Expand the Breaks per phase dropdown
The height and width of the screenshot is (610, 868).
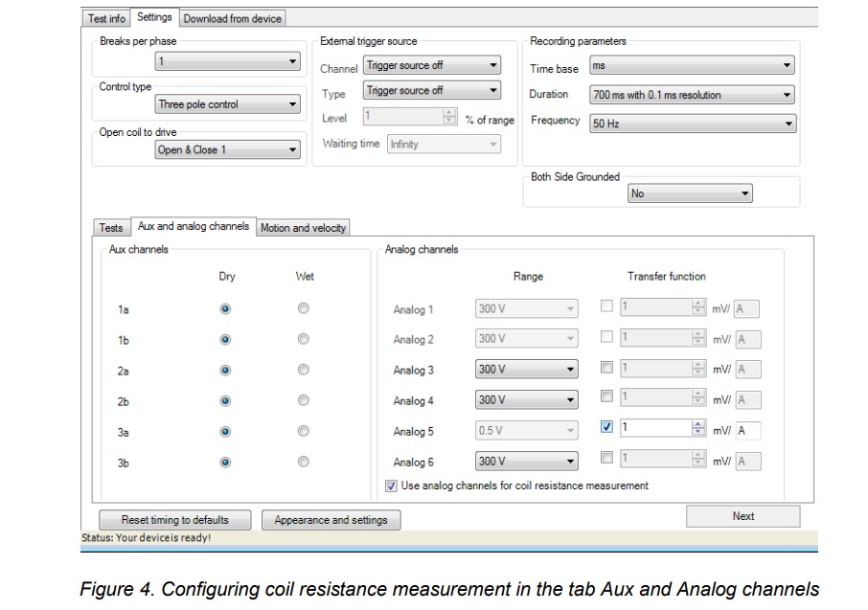click(228, 62)
